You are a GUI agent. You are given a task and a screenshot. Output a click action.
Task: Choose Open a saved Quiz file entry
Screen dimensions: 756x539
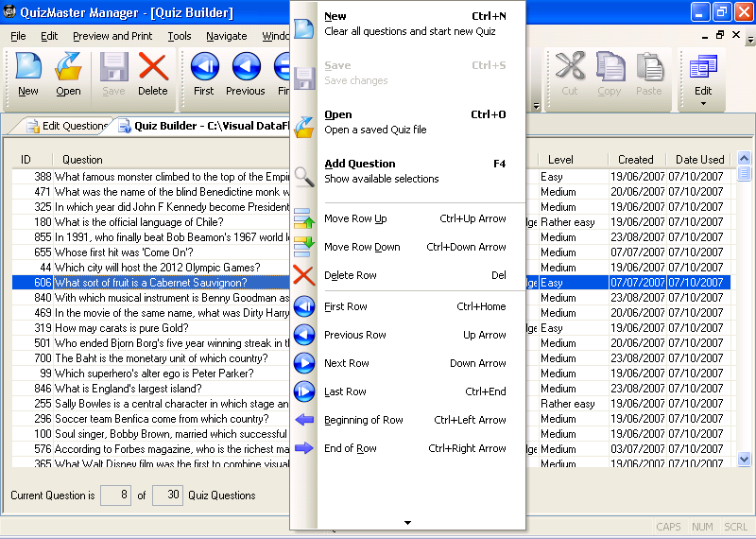pos(415,122)
